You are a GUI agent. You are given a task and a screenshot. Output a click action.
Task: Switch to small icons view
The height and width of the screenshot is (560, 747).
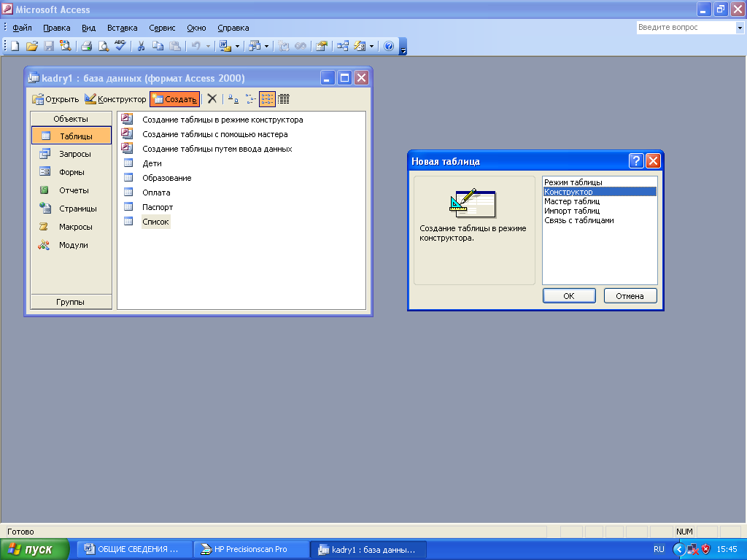pyautogui.click(x=251, y=98)
